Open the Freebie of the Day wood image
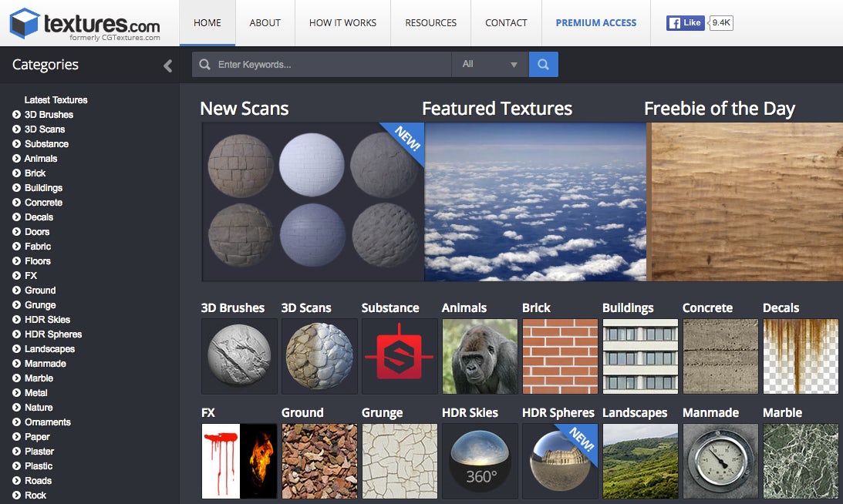Viewport: 843px width, 504px height. (745, 201)
